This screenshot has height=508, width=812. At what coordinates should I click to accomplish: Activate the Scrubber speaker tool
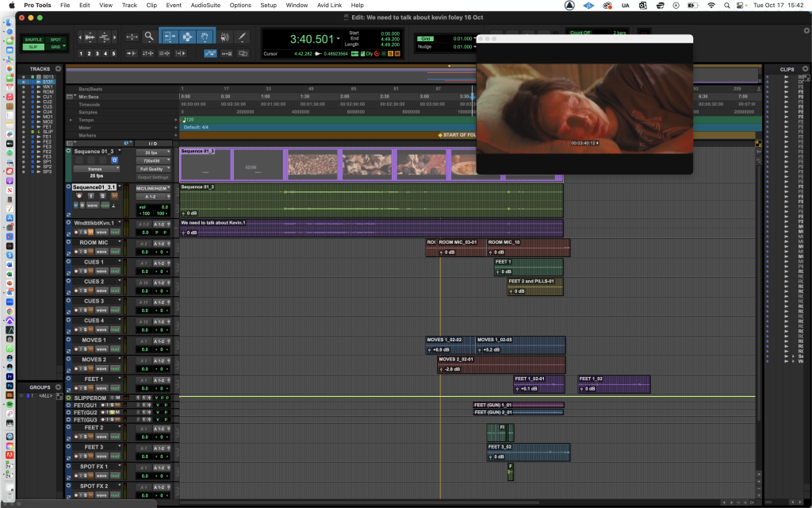coord(224,37)
